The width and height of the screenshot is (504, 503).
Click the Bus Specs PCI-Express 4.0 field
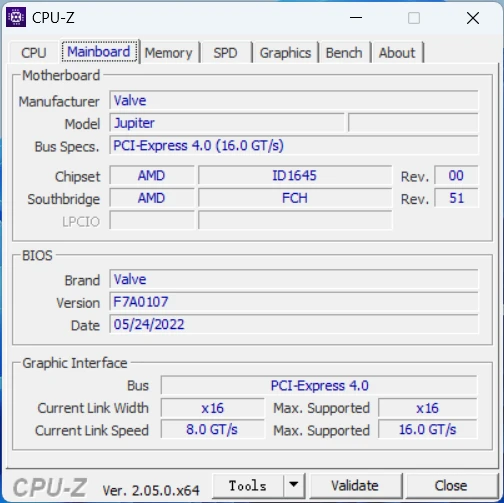click(294, 145)
